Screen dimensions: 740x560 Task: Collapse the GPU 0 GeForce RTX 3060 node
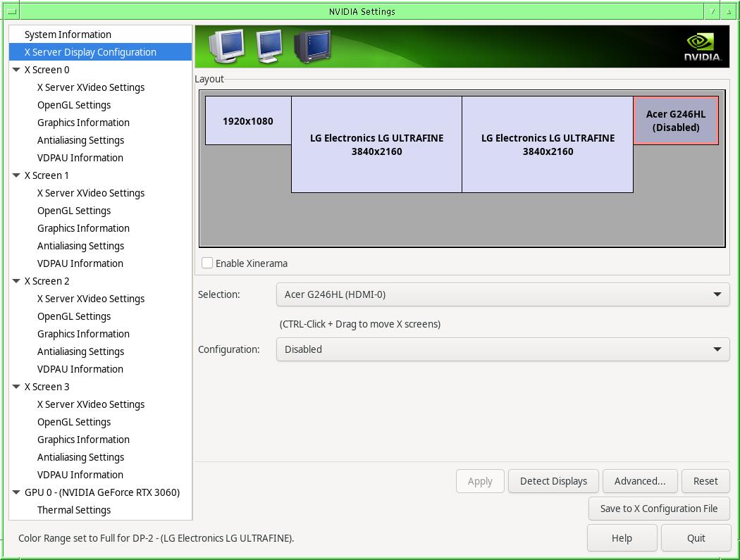16,492
